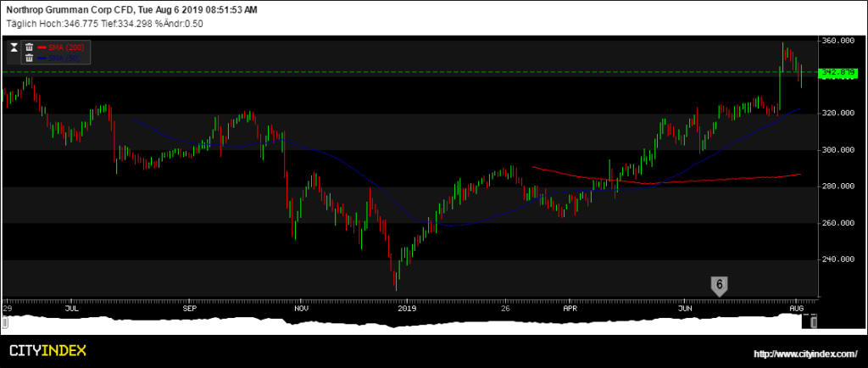Click the SEP date axis label
868x368 pixels.
pos(190,307)
